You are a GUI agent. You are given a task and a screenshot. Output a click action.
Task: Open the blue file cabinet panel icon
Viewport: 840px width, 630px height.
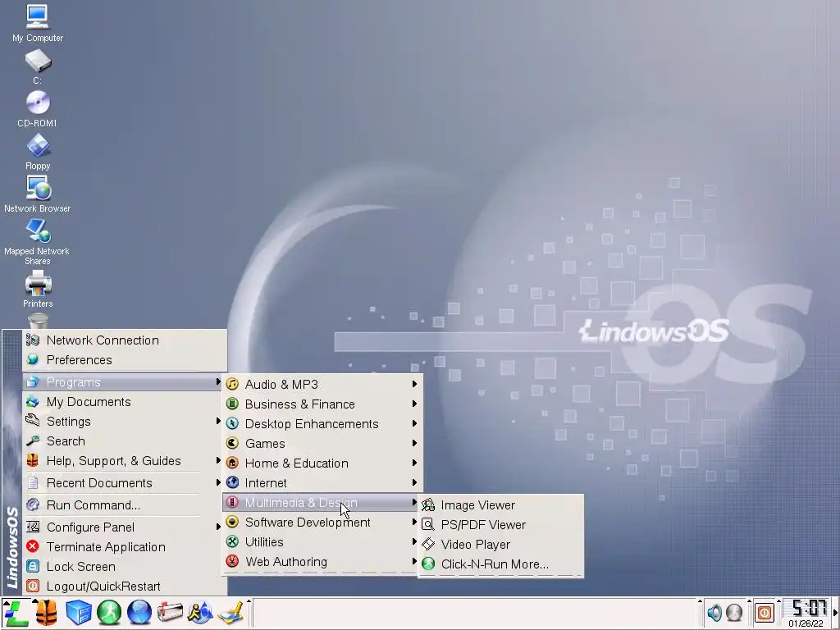tap(78, 613)
